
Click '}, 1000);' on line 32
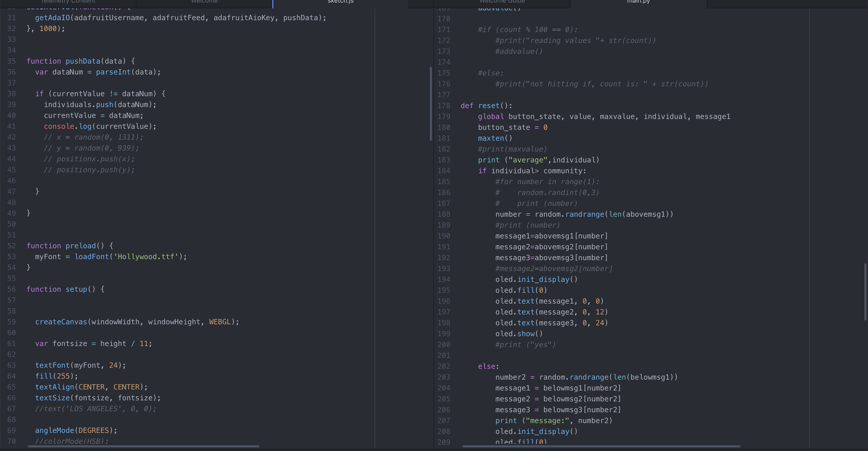click(x=46, y=29)
